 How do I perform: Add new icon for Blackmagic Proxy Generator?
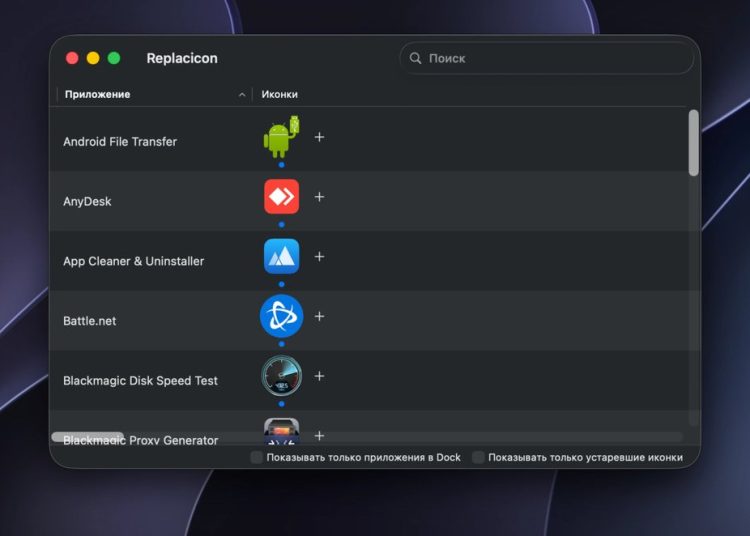coord(319,436)
